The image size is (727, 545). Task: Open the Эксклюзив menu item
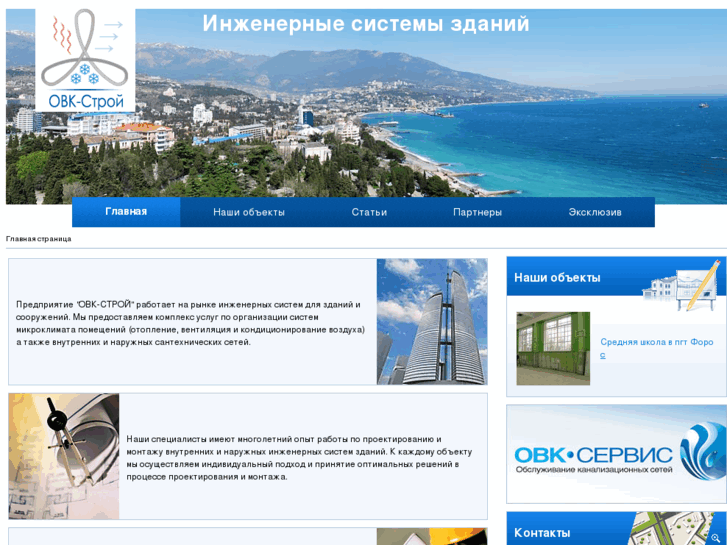[x=595, y=212]
